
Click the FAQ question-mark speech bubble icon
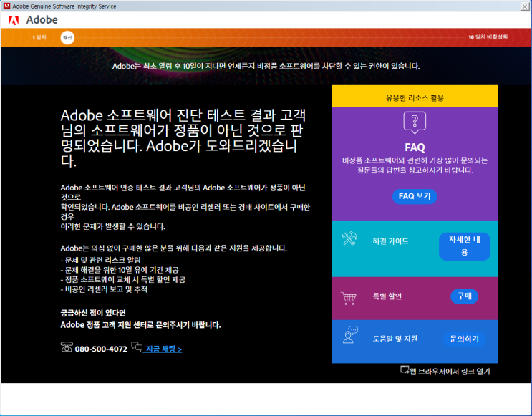coord(415,123)
